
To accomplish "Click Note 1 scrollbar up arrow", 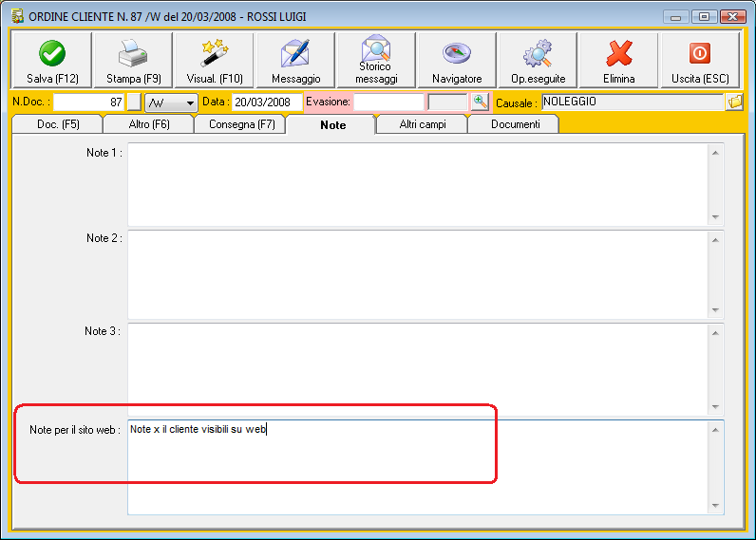I will 715,153.
